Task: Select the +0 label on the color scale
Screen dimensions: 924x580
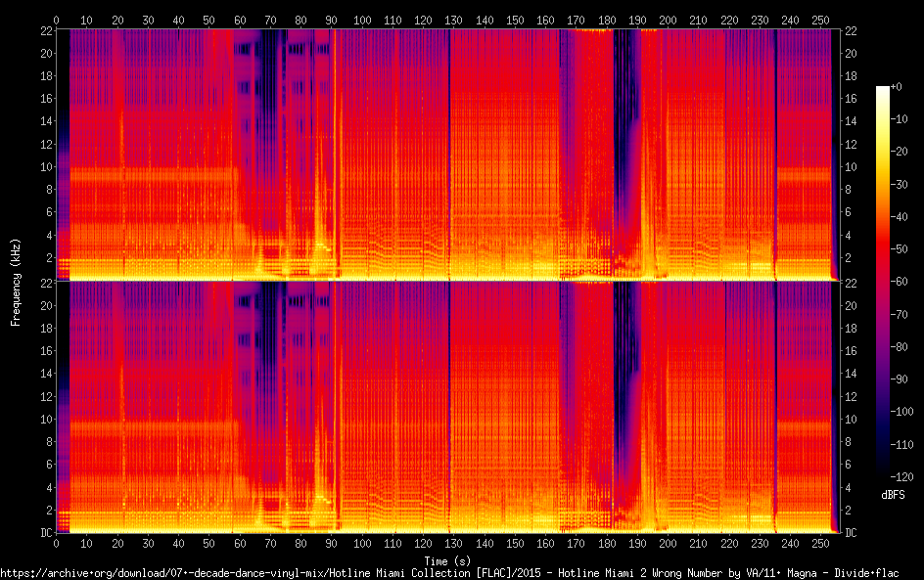Action: pos(897,87)
